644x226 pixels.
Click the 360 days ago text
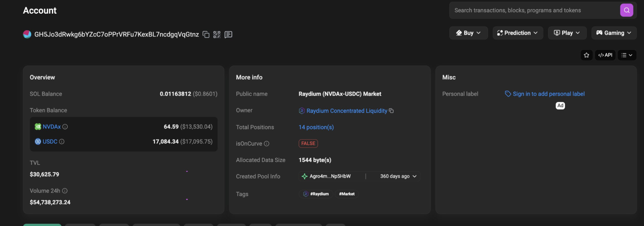[395, 176]
